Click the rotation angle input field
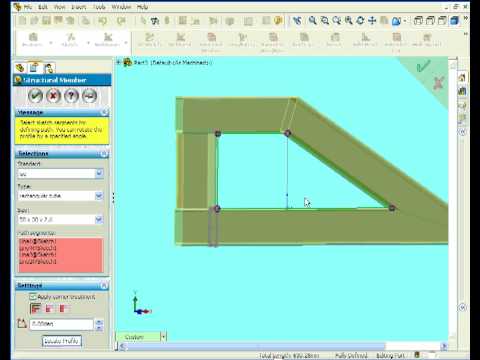Viewport: 480px width, 360px height. click(x=62, y=324)
